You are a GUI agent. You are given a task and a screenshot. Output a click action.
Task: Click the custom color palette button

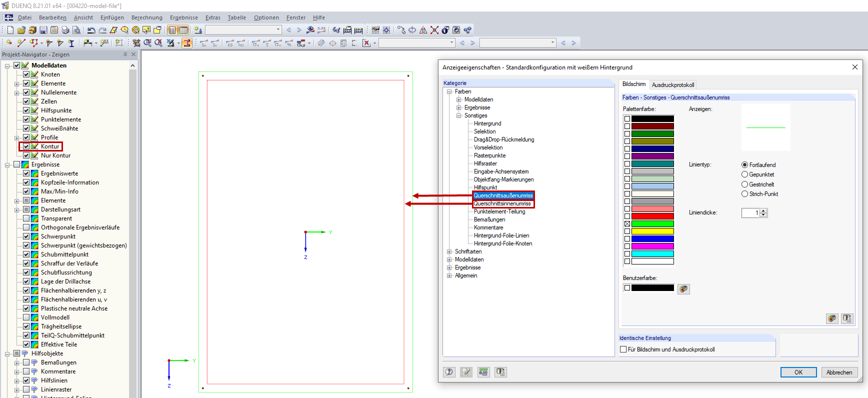pyautogui.click(x=683, y=288)
